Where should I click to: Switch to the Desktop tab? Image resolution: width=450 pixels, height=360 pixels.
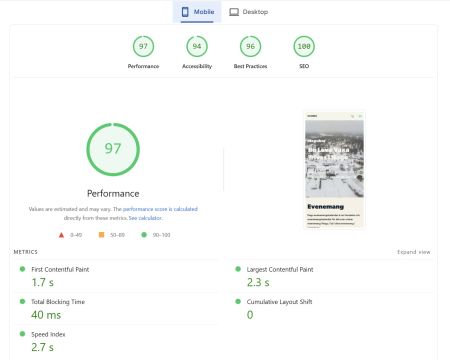248,12
